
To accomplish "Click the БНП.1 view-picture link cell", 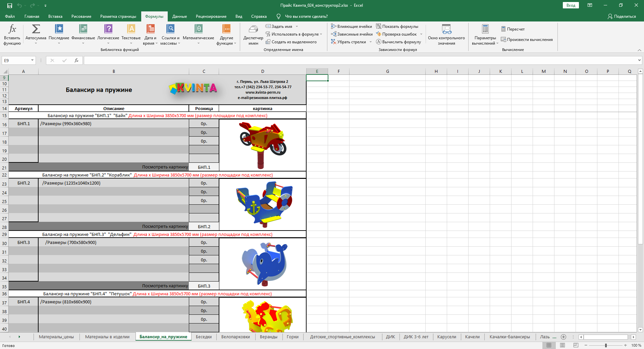I will [x=204, y=167].
